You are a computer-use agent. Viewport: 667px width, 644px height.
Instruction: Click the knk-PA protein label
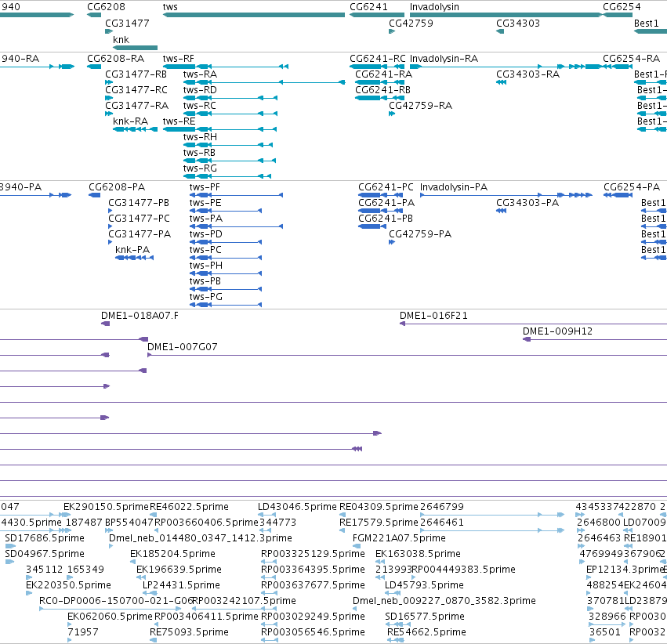coord(132,249)
